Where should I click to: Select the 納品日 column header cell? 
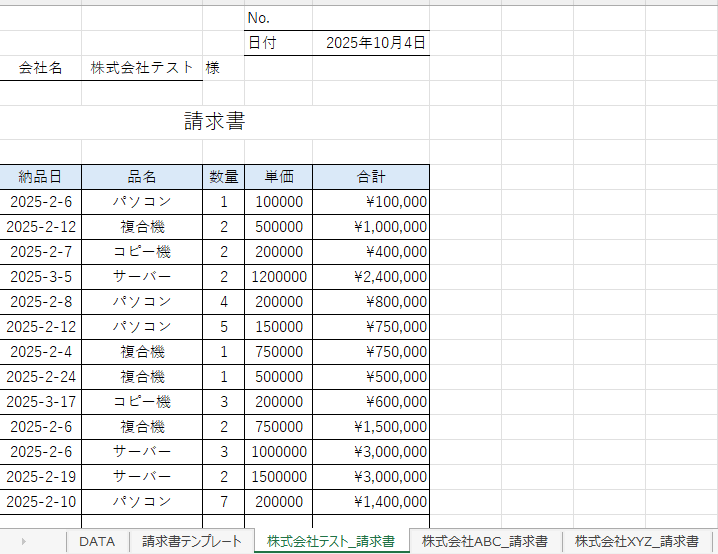pos(40,177)
